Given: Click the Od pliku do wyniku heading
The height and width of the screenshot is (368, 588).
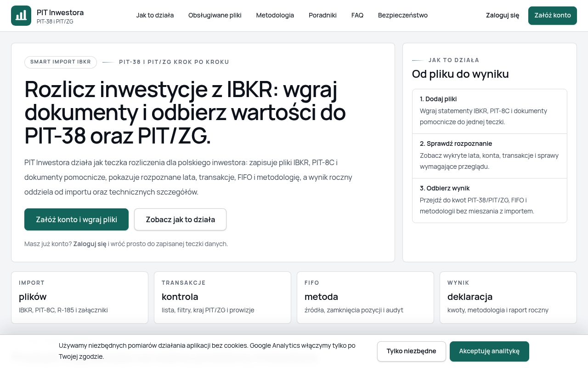Looking at the screenshot, I should tap(460, 74).
